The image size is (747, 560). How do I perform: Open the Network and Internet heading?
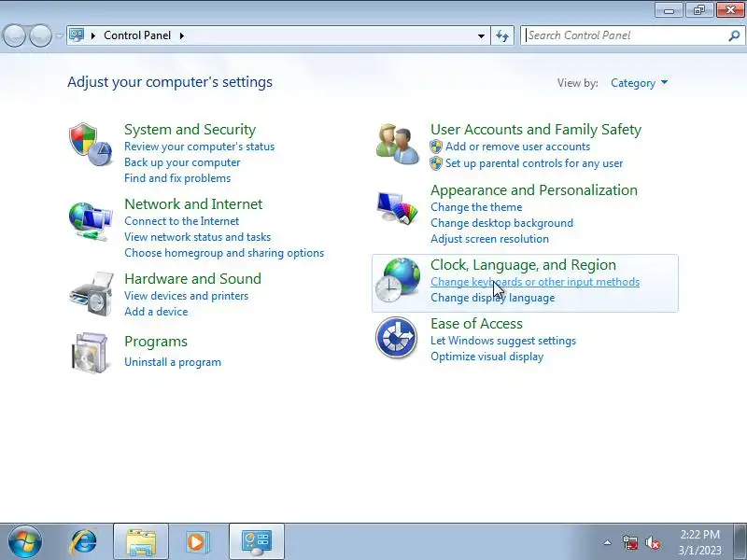[x=193, y=204]
